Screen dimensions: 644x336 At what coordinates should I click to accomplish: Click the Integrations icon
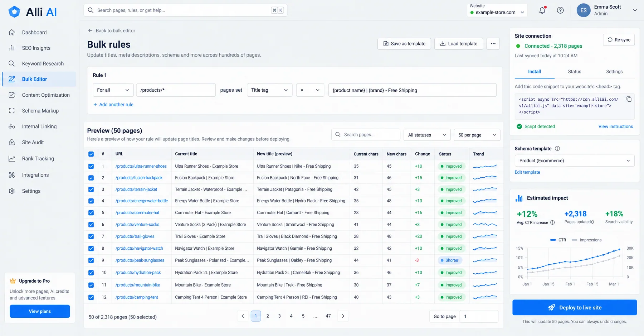tap(12, 175)
